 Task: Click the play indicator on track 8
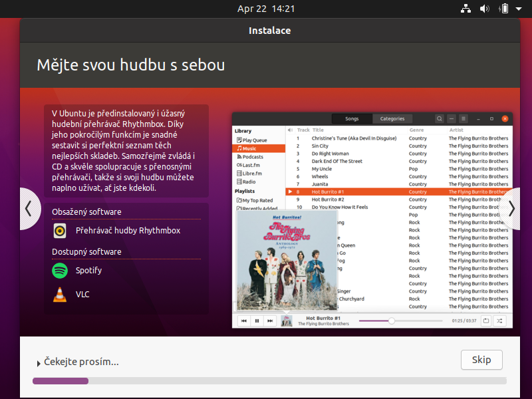[290, 192]
